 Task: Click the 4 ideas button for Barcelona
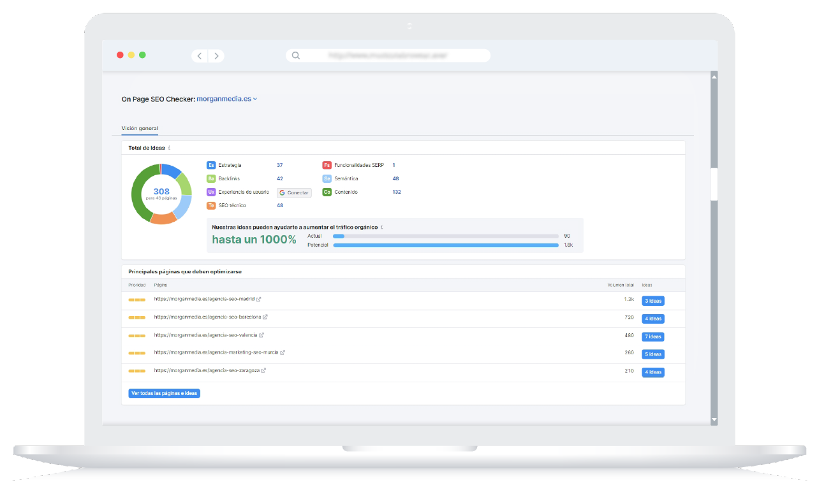(653, 319)
